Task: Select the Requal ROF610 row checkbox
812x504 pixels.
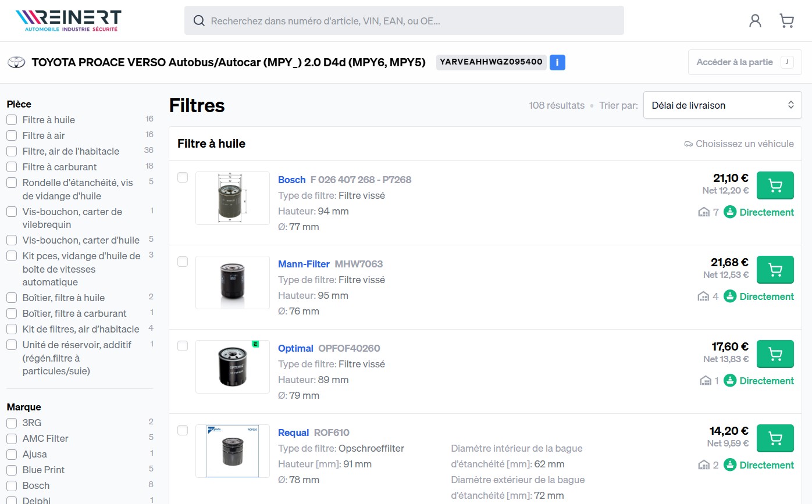Action: point(183,430)
